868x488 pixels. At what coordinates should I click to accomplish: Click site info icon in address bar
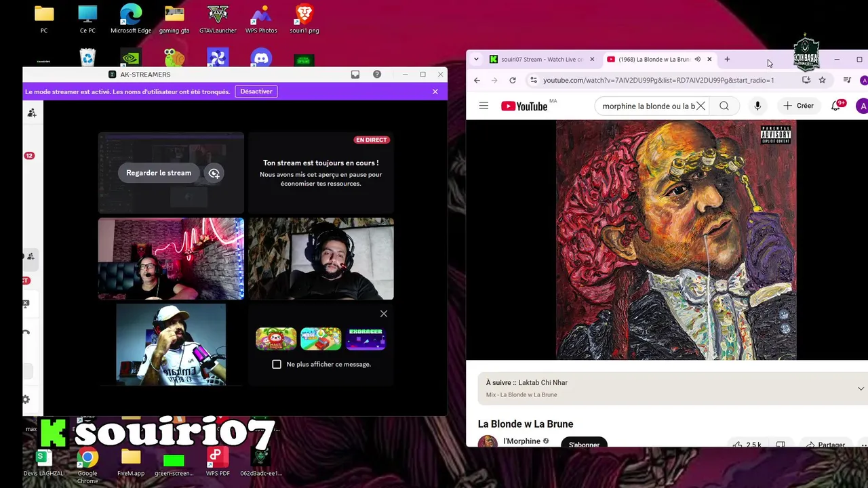click(x=534, y=80)
